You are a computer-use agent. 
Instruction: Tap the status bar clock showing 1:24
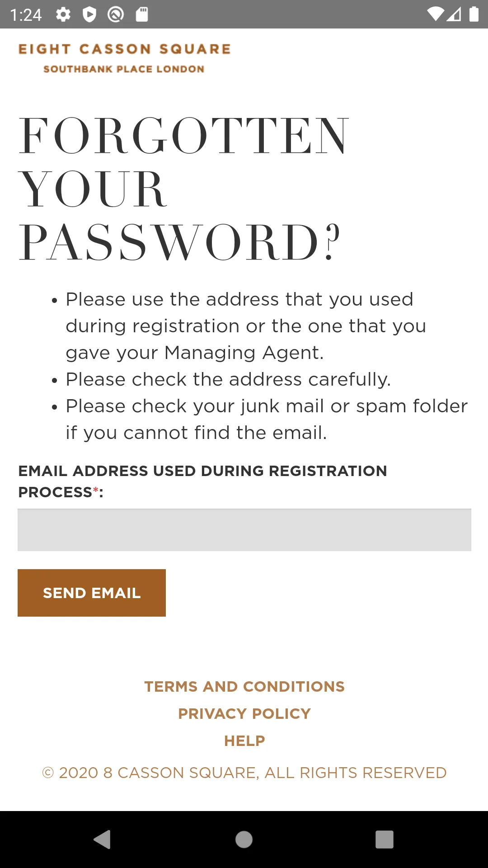click(x=26, y=15)
